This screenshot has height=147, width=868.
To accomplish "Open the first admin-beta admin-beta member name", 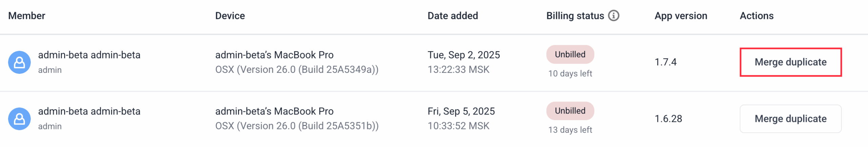I will pos(89,55).
